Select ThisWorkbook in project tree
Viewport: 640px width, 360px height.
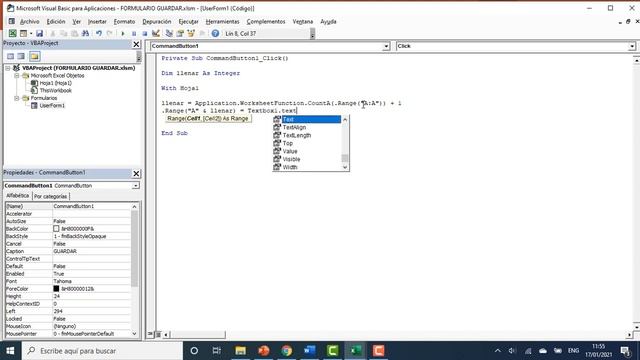tap(56, 91)
